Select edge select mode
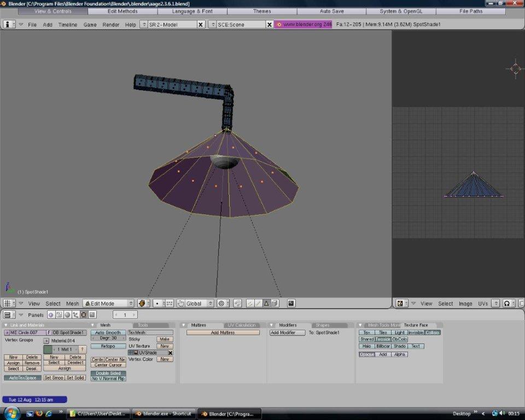Viewport: 525px width, 420px height. [x=258, y=304]
